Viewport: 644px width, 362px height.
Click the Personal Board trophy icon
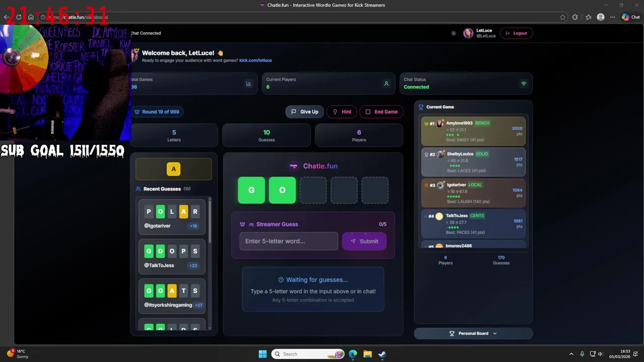pos(452,333)
